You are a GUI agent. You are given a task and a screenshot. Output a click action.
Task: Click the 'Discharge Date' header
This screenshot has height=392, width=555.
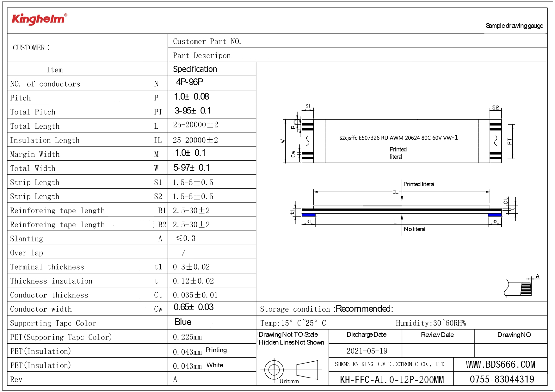click(x=367, y=334)
